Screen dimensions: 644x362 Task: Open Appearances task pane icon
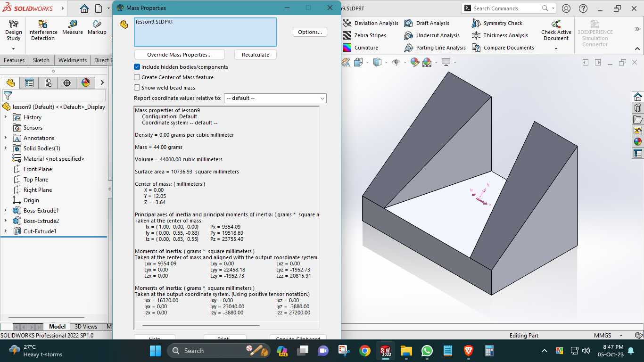(638, 142)
